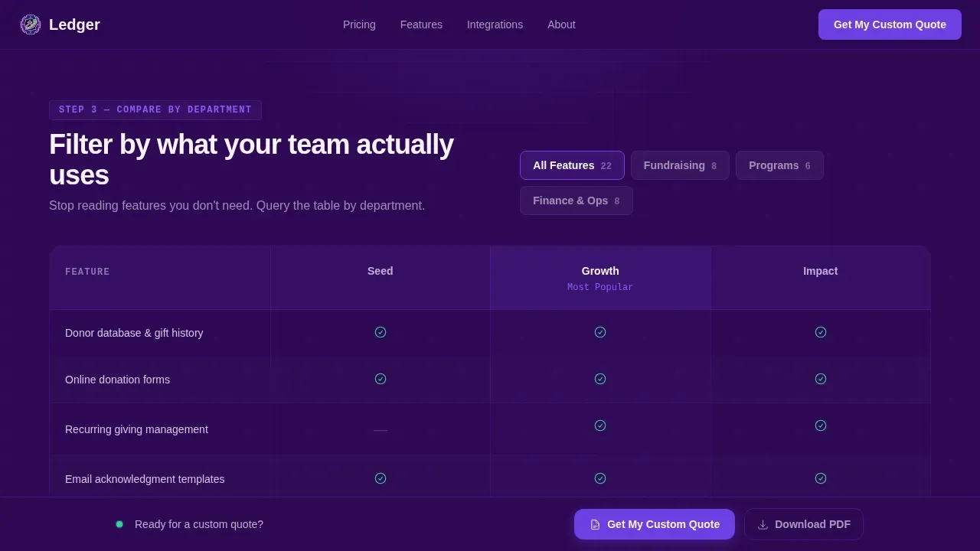Click Impact checkmark for Recurring giving management
980x551 pixels.
point(821,425)
